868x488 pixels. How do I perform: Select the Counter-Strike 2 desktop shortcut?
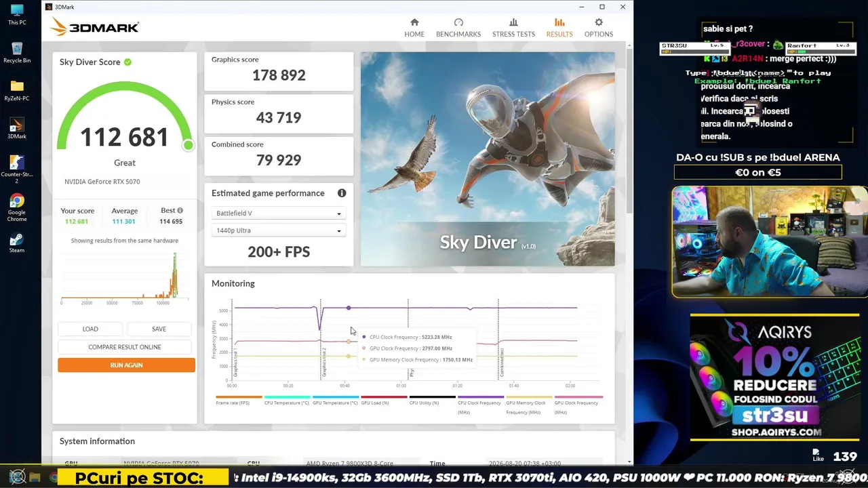17,169
